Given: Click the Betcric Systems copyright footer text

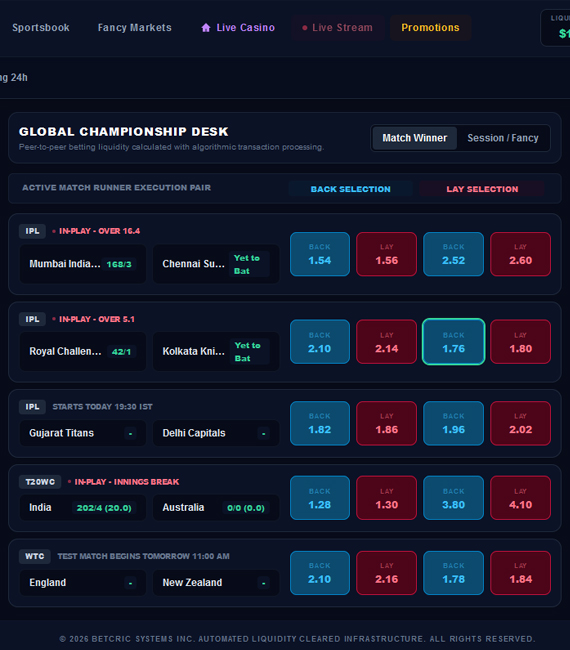Looking at the screenshot, I should point(297,639).
